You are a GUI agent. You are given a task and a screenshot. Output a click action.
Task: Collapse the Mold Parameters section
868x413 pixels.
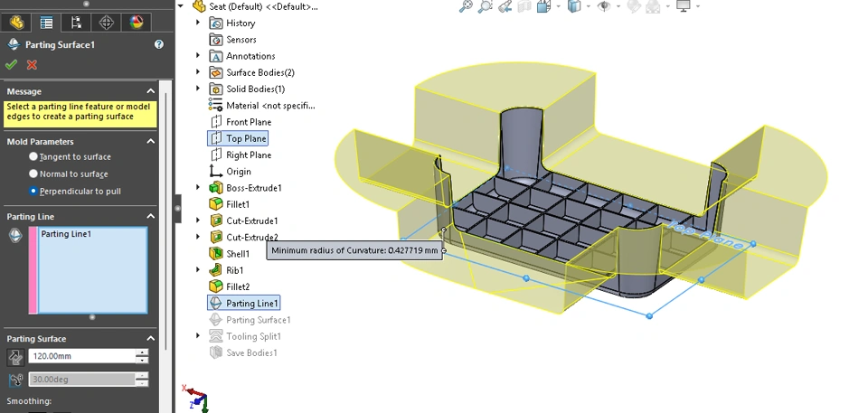151,141
